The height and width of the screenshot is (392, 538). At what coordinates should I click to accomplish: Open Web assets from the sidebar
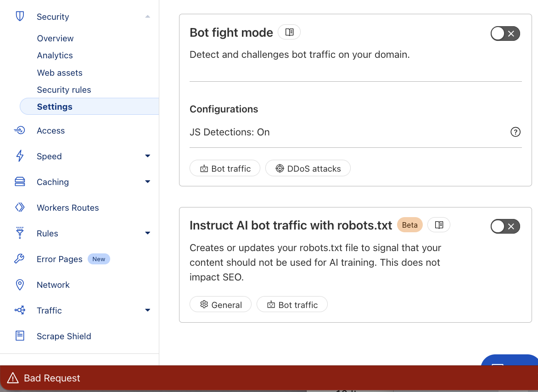pyautogui.click(x=60, y=73)
